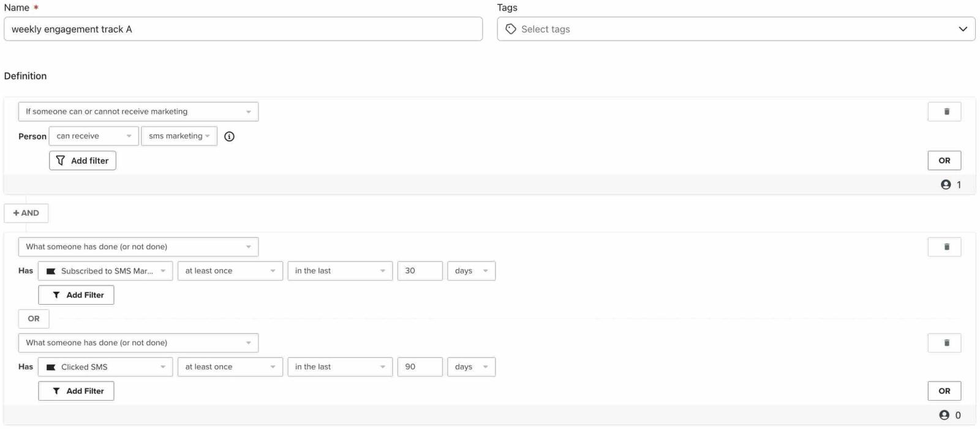Click the '+ AND' button
Image resolution: width=980 pixels, height=429 pixels.
click(x=26, y=213)
